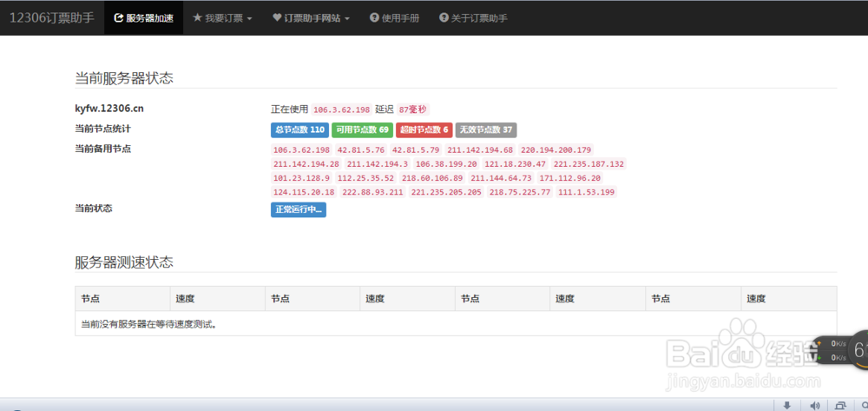868x411 pixels.
Task: Open the 服务器加速 tab
Action: [143, 17]
